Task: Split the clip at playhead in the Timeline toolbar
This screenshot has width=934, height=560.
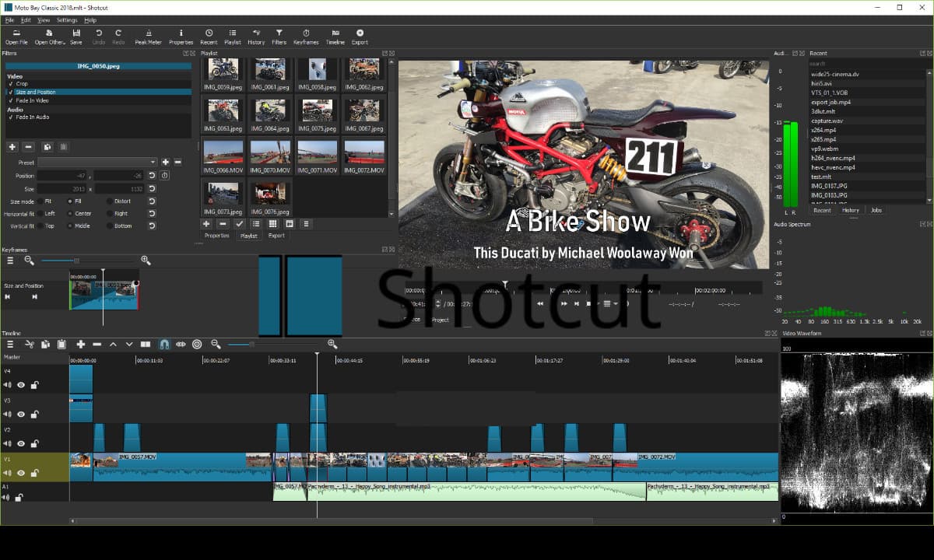Action: pyautogui.click(x=146, y=344)
